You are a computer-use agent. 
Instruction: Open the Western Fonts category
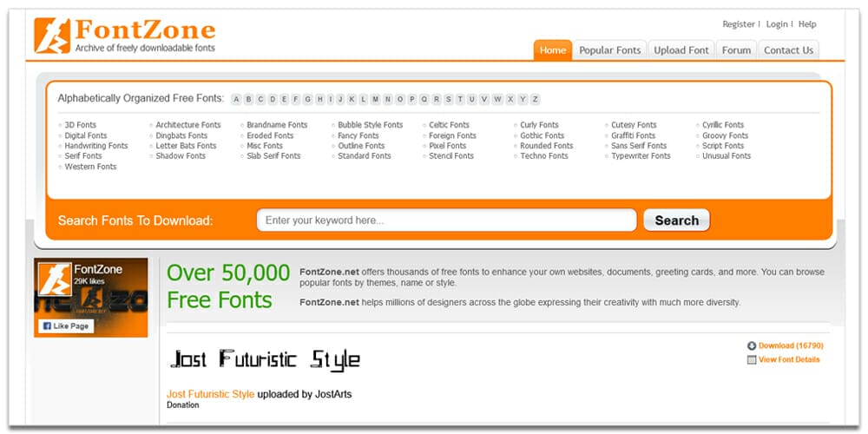pos(90,167)
